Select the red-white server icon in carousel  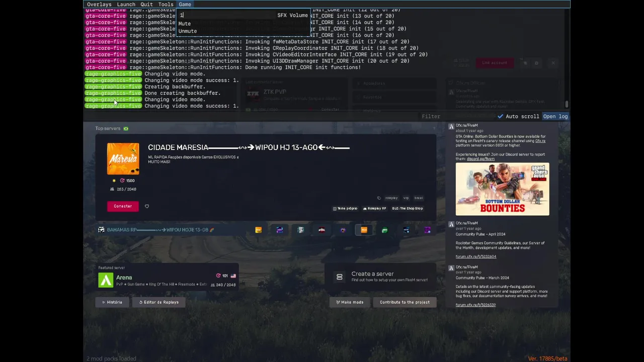tap(321, 230)
